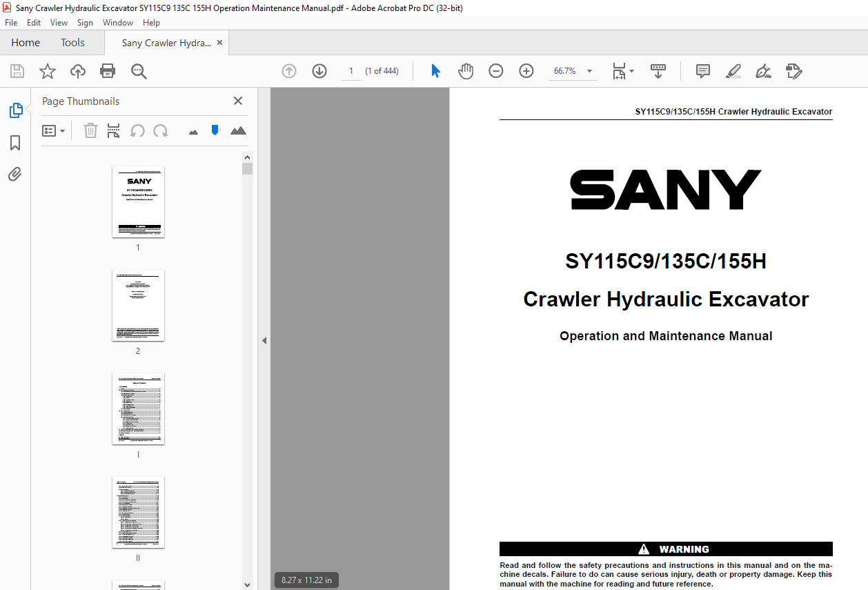The width and height of the screenshot is (868, 590).
Task: Select page 1 thumbnail
Action: click(138, 202)
